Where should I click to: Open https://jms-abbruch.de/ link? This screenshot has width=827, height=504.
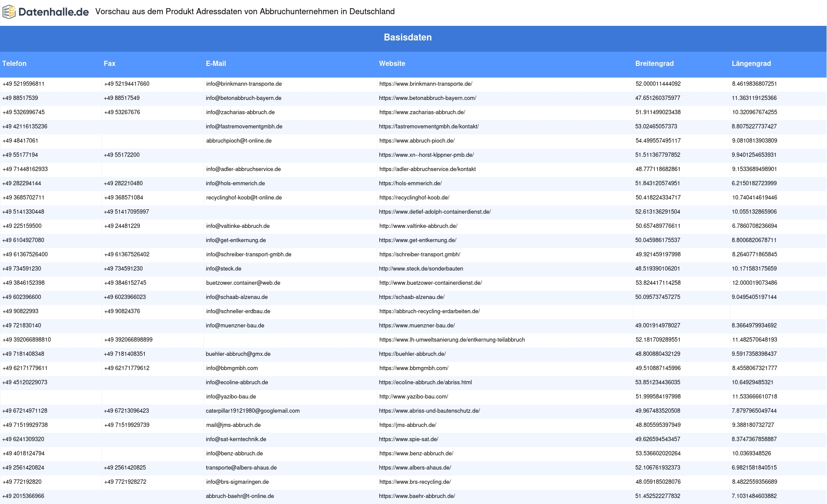[407, 425]
